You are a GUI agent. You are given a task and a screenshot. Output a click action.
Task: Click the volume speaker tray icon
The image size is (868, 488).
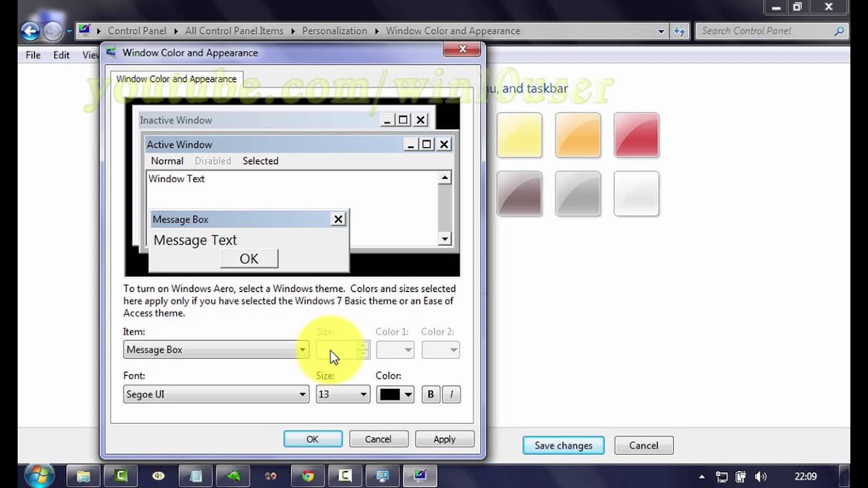point(760,476)
